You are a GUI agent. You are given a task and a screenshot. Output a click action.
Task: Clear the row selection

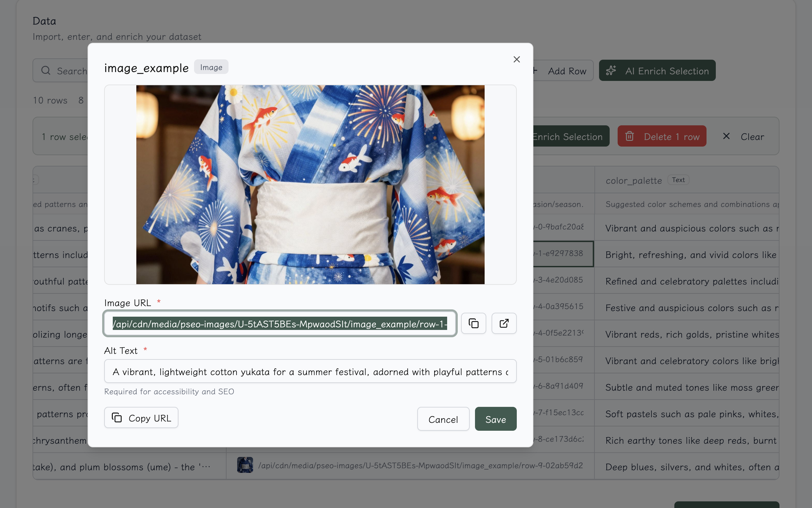pyautogui.click(x=743, y=136)
